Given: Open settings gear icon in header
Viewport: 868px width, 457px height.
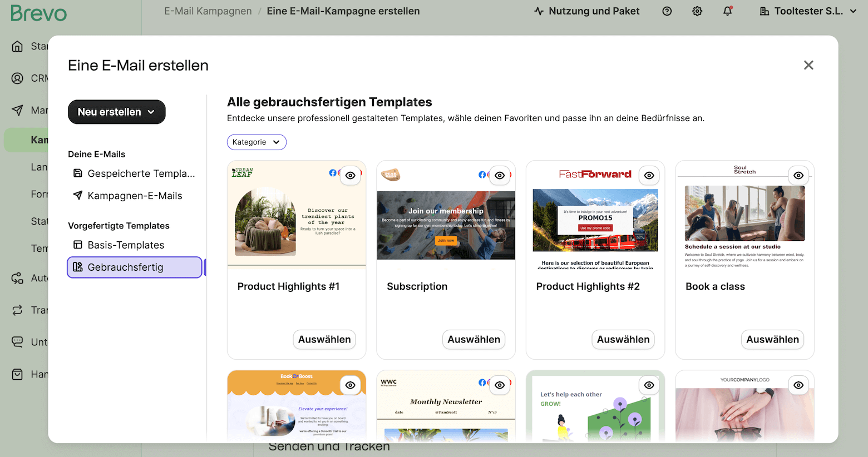Looking at the screenshot, I should (697, 11).
